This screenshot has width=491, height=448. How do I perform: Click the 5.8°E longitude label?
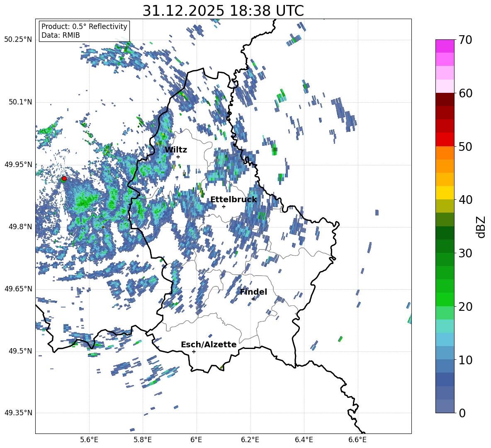(x=143, y=440)
